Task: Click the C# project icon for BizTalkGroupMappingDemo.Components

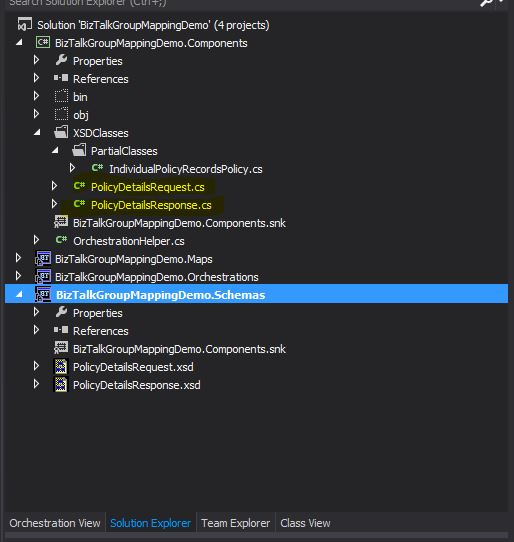Action: (43, 43)
